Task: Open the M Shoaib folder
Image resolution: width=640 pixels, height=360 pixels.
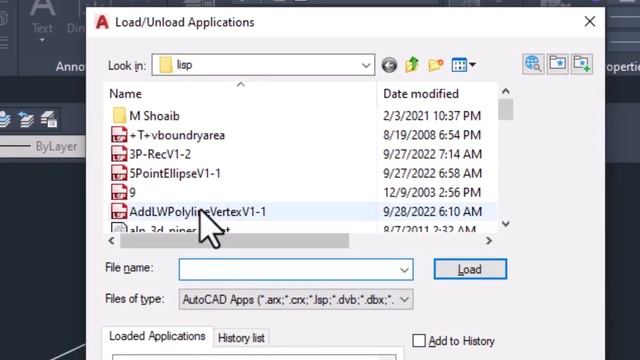Action: [154, 116]
